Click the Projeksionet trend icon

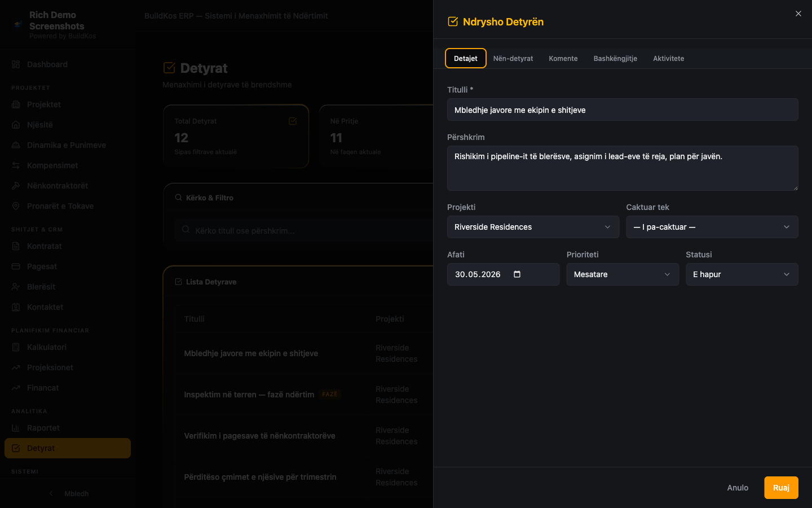click(x=16, y=367)
